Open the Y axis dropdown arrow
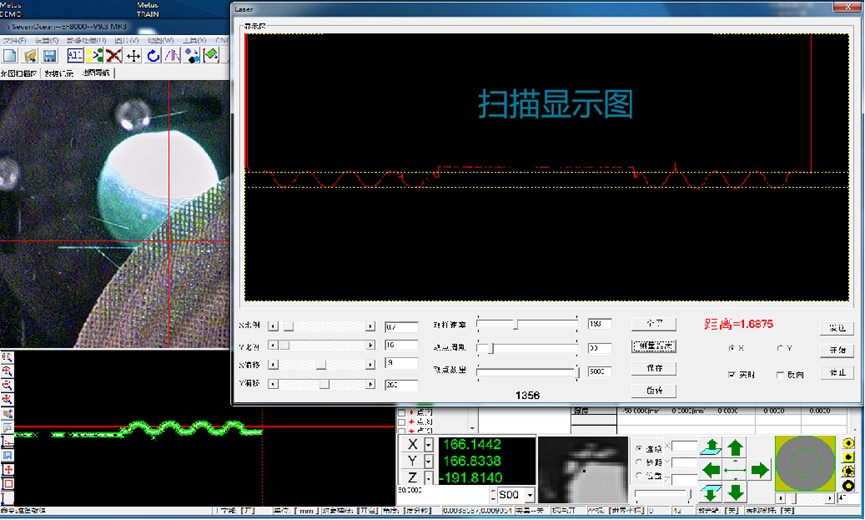This screenshot has width=865, height=520. (x=428, y=461)
